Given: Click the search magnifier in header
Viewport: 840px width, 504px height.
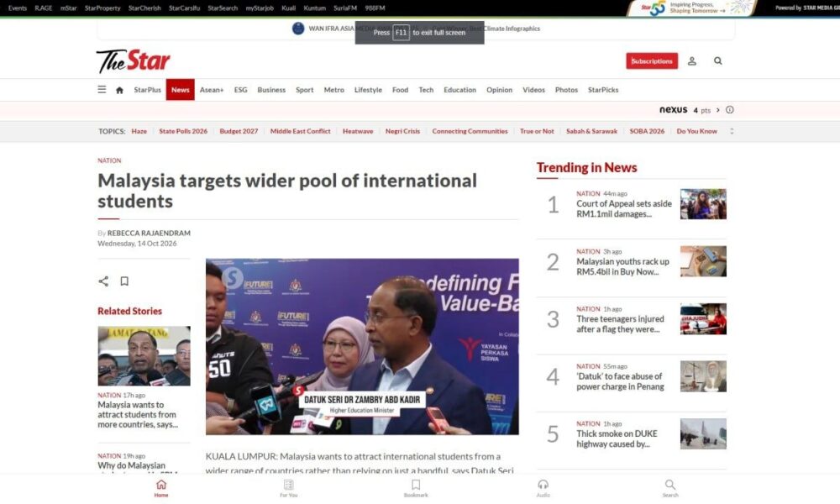Looking at the screenshot, I should 718,61.
